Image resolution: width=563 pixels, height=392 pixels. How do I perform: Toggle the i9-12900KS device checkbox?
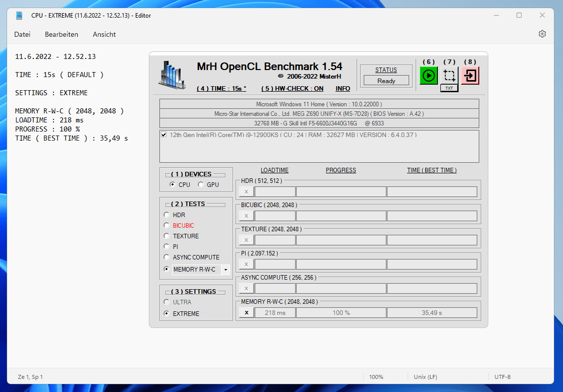click(164, 135)
